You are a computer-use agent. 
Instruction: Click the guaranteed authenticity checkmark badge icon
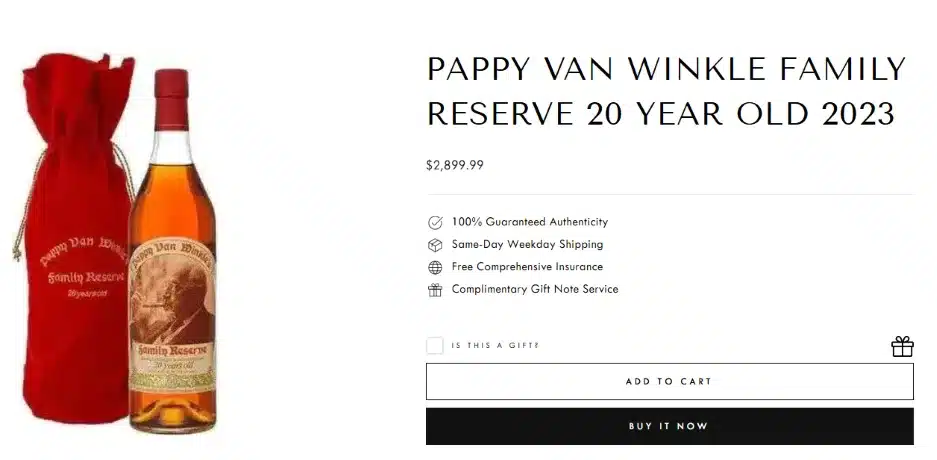pyautogui.click(x=435, y=222)
